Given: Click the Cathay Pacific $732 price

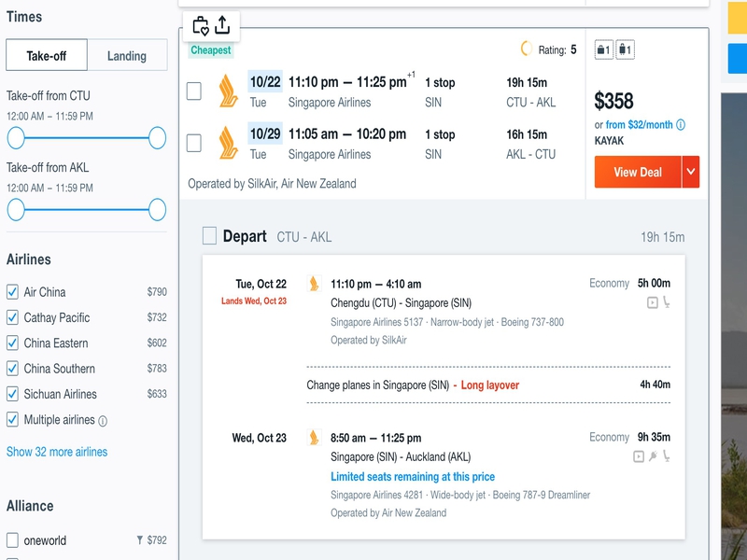Looking at the screenshot, I should pos(157,317).
